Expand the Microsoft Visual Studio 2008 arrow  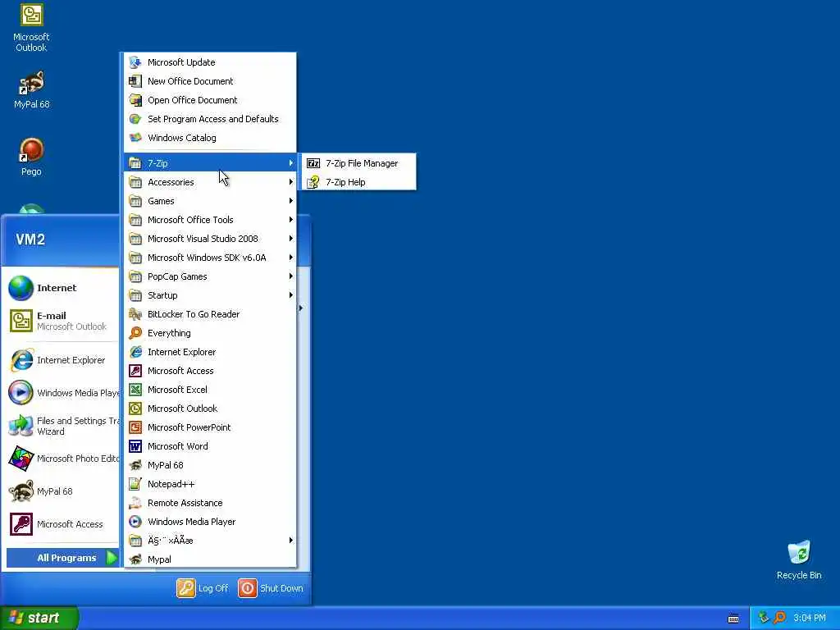tap(291, 239)
